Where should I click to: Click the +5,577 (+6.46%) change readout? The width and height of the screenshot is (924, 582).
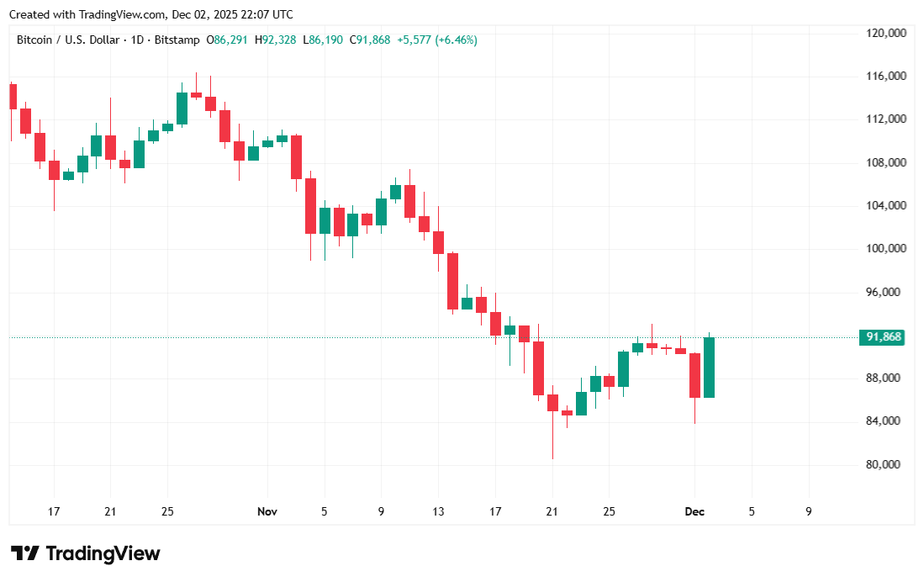click(x=437, y=40)
